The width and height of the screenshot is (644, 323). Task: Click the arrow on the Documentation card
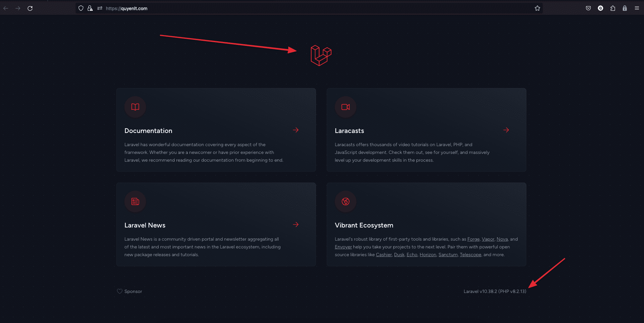click(x=296, y=130)
